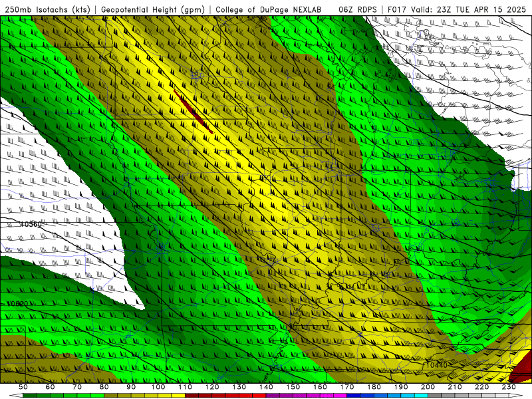Click the 10620 height contour label
This screenshot has height=399, width=532.
(x=17, y=304)
